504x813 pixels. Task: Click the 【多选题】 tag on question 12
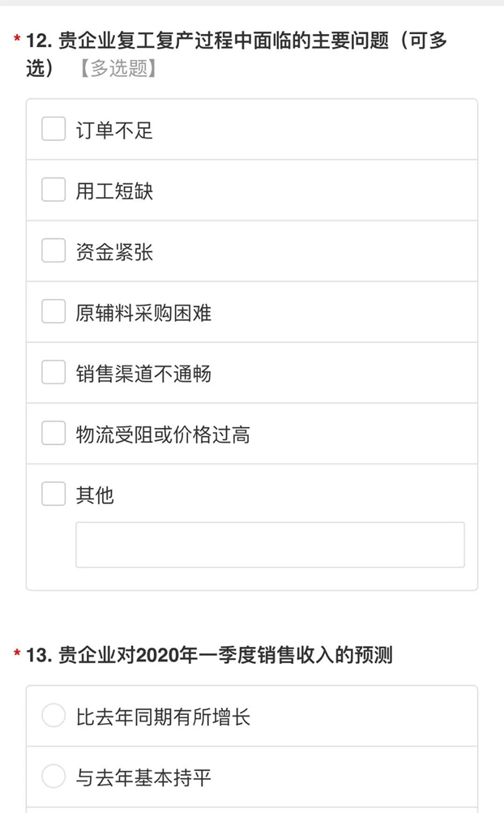click(x=117, y=69)
